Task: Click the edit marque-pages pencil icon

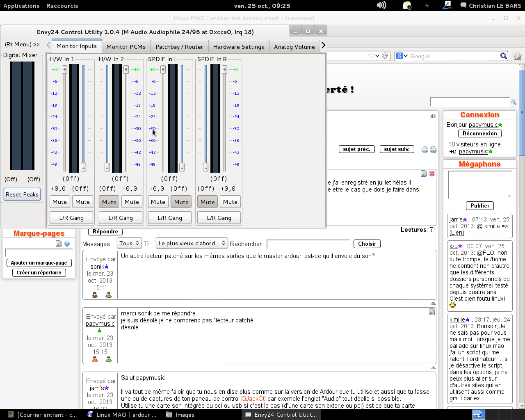Action: pos(59,244)
